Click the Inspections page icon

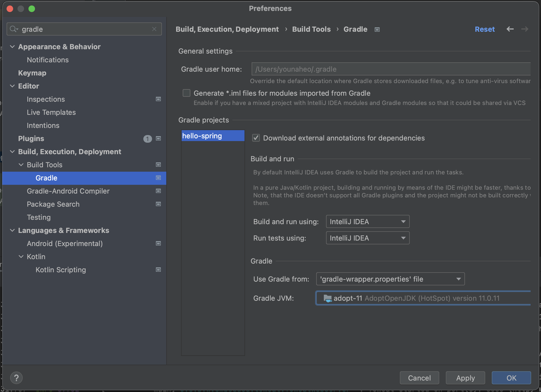pyautogui.click(x=158, y=99)
